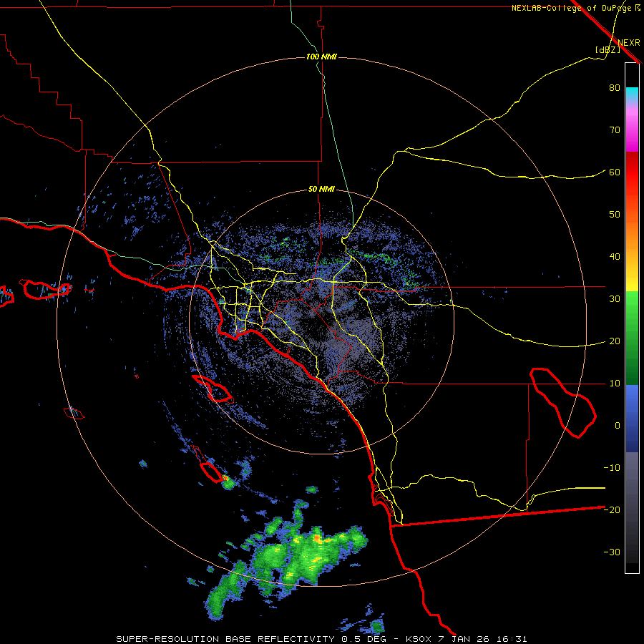
Task: Select the "NEXLAB-College of DuPage" header text
Action: click(572, 8)
